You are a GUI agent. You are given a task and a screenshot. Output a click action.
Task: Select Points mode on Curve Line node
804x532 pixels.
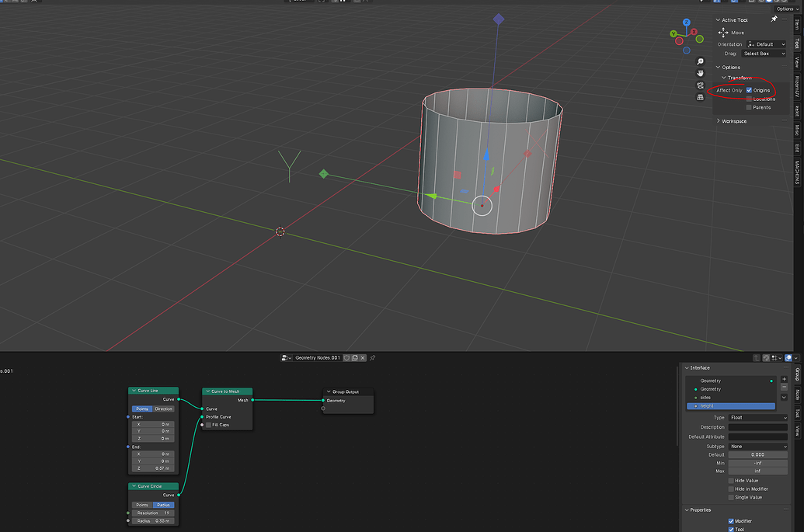click(142, 409)
